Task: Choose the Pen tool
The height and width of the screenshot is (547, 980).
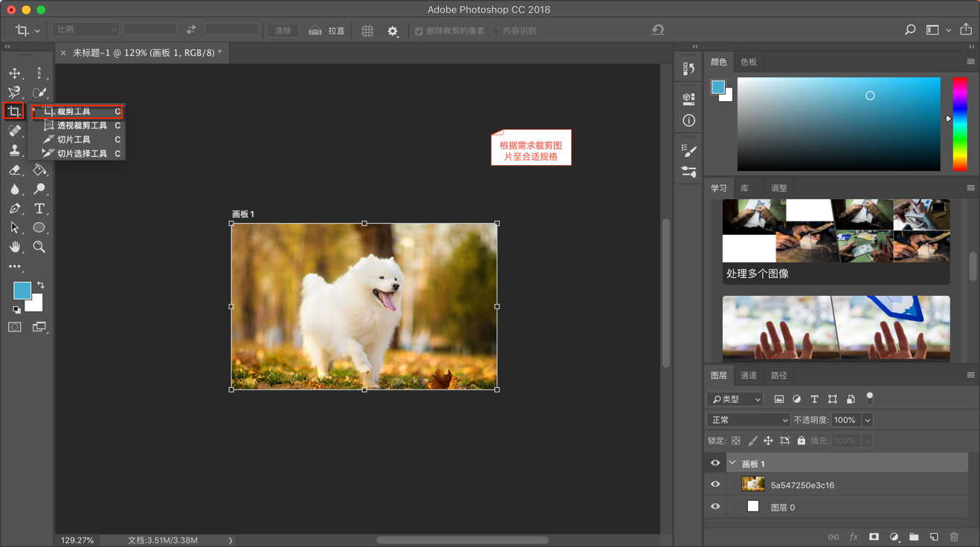Action: click(x=15, y=209)
